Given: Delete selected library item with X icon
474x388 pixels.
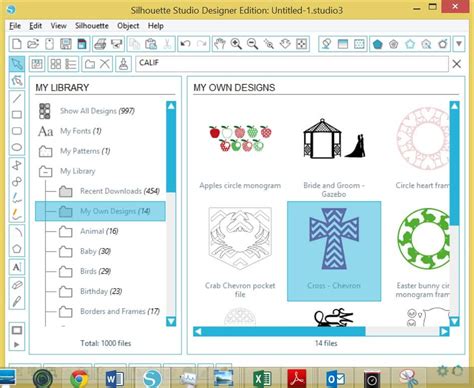Looking at the screenshot, I should (x=105, y=63).
